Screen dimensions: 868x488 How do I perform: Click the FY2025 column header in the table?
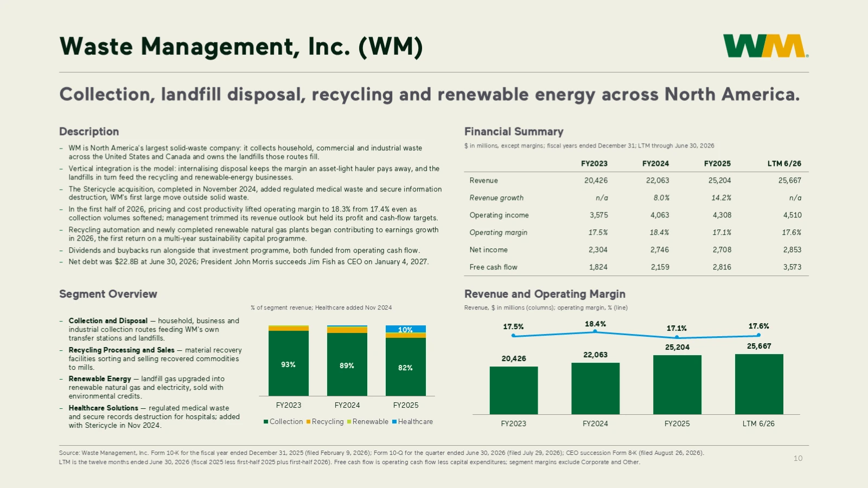[x=717, y=164]
